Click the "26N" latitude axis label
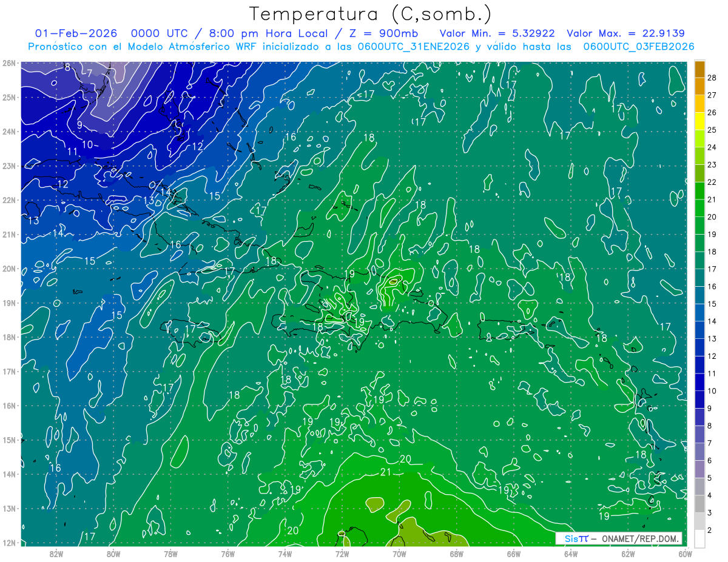The image size is (728, 562). point(9,63)
